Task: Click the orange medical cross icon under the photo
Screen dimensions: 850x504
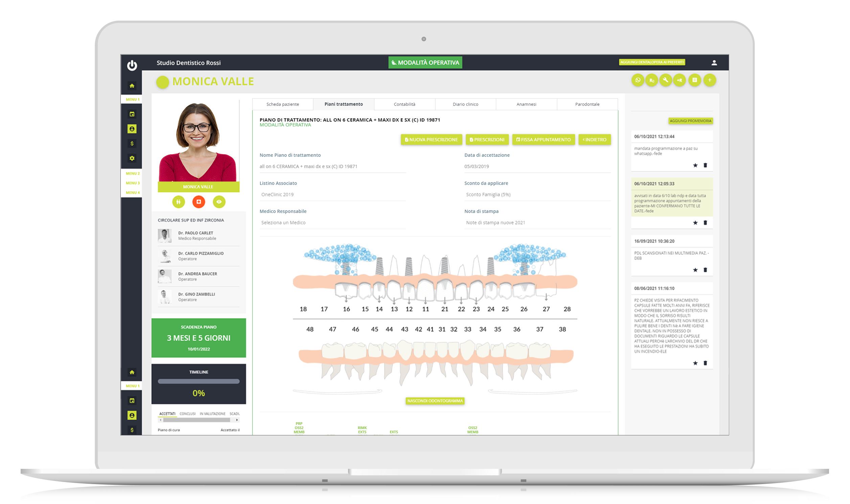Action: pyautogui.click(x=199, y=202)
